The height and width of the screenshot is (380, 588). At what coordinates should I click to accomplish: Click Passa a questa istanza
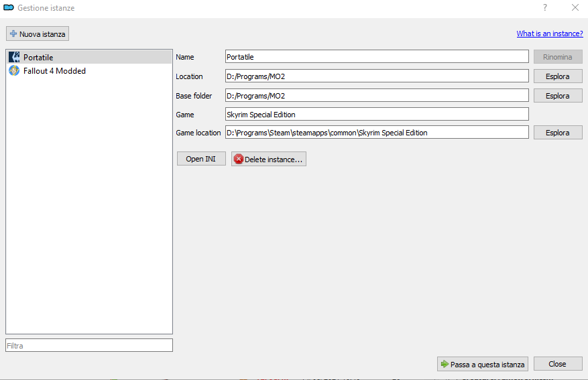pos(483,364)
